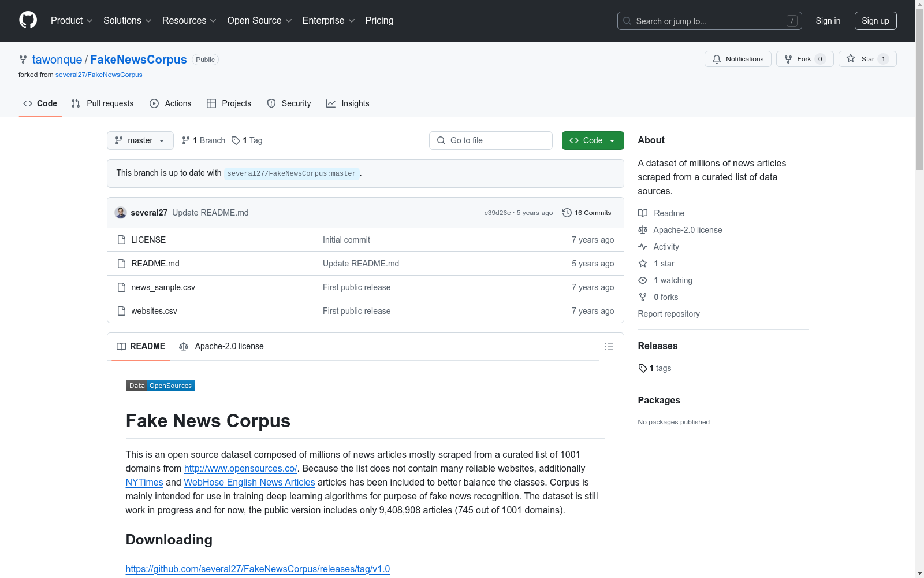Open the several27/FakeNewsCorpus fork source link

[99, 75]
